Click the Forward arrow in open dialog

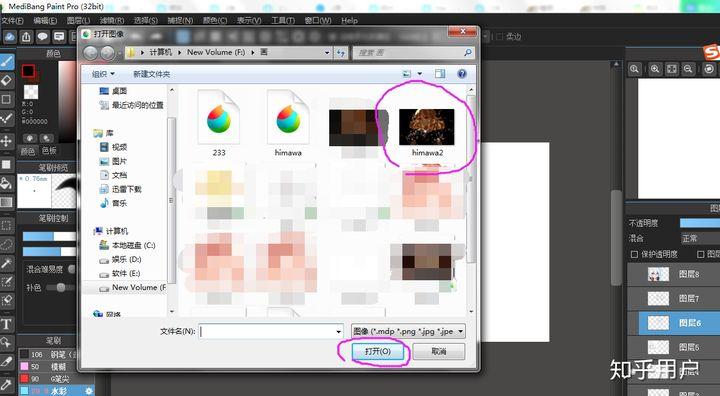pos(107,53)
